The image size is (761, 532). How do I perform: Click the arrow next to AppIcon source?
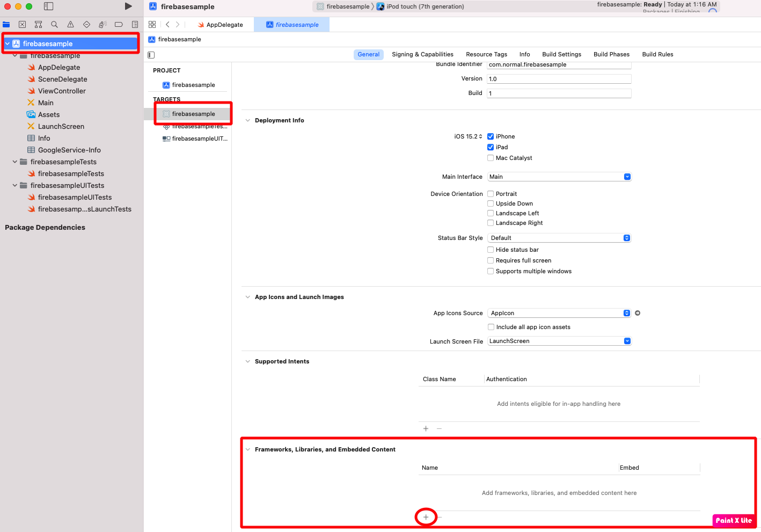(x=638, y=313)
